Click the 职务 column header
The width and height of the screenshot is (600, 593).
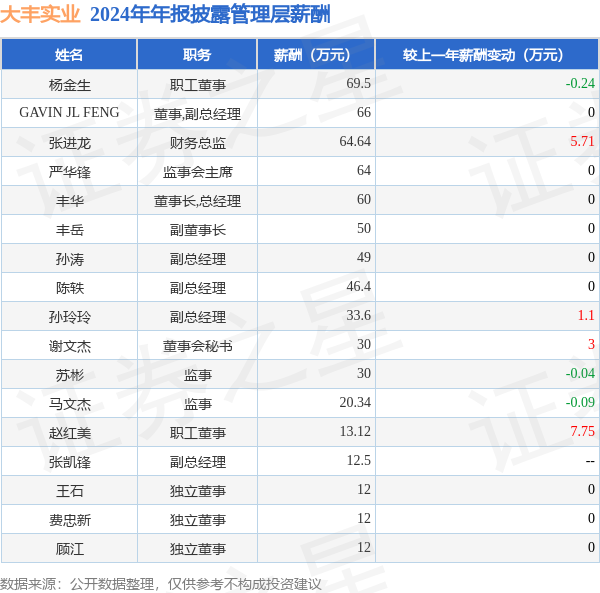[x=197, y=55]
